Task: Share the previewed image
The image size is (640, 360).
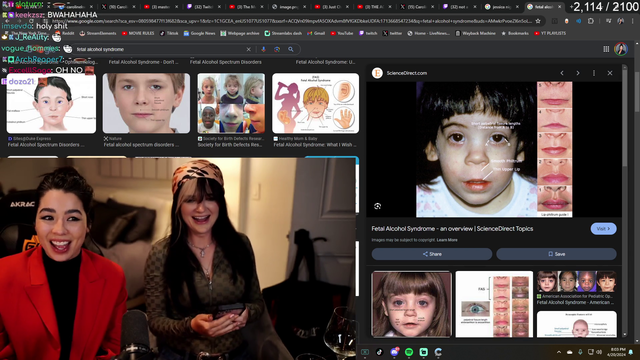Action: point(432,254)
